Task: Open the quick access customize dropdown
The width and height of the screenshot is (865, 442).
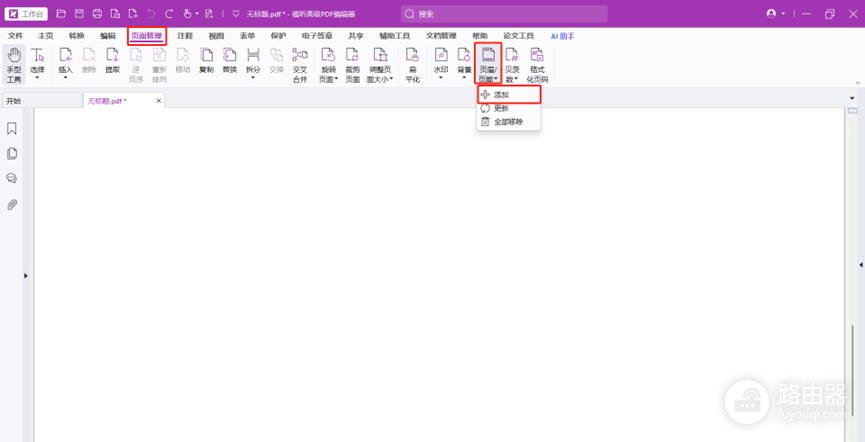Action: [x=236, y=14]
